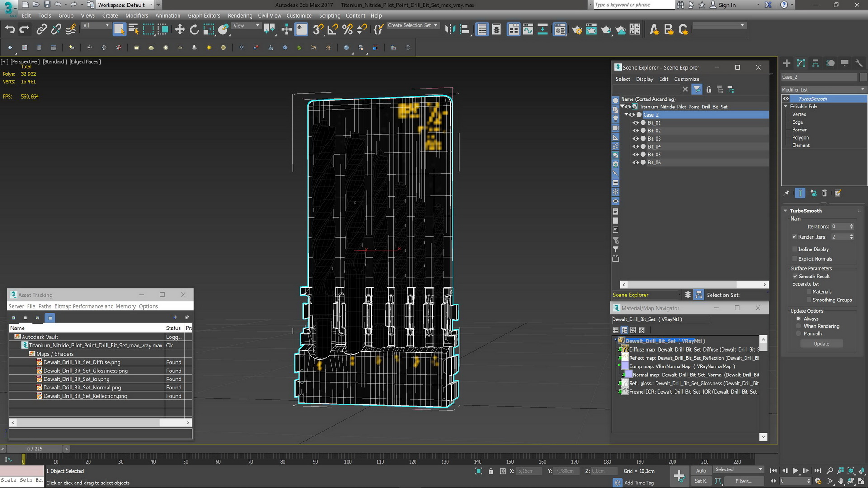Viewport: 868px width, 488px height.
Task: Open the Create Selection Set dropdown
Action: (x=413, y=26)
